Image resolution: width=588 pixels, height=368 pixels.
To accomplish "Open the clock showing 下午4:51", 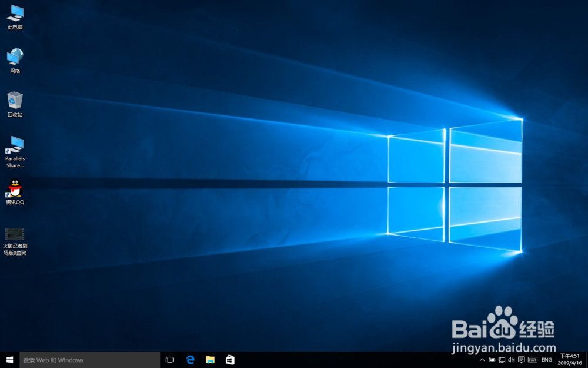I will click(x=570, y=359).
